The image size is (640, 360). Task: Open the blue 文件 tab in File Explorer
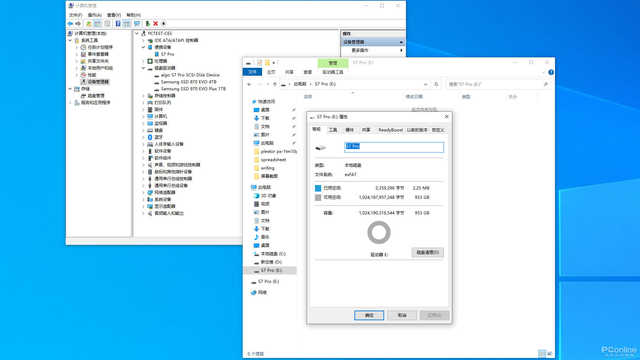pos(252,72)
